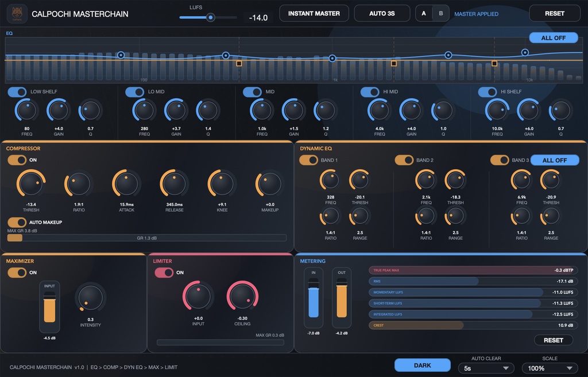Click the Dynamic EQ ALL OFF button

click(555, 161)
